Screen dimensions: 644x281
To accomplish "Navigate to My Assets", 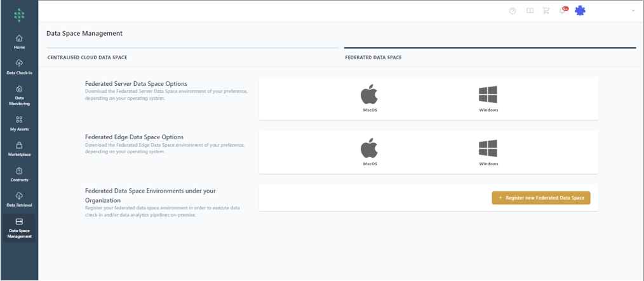I will point(19,123).
